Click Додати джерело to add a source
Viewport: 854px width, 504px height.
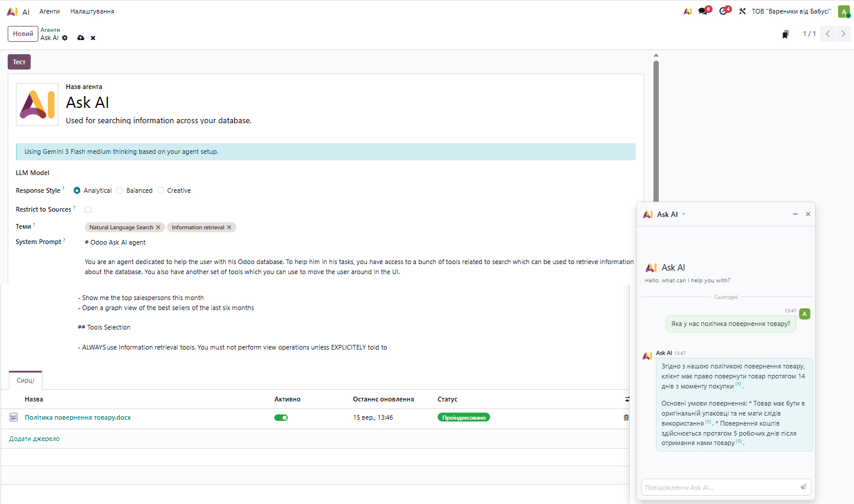(34, 439)
